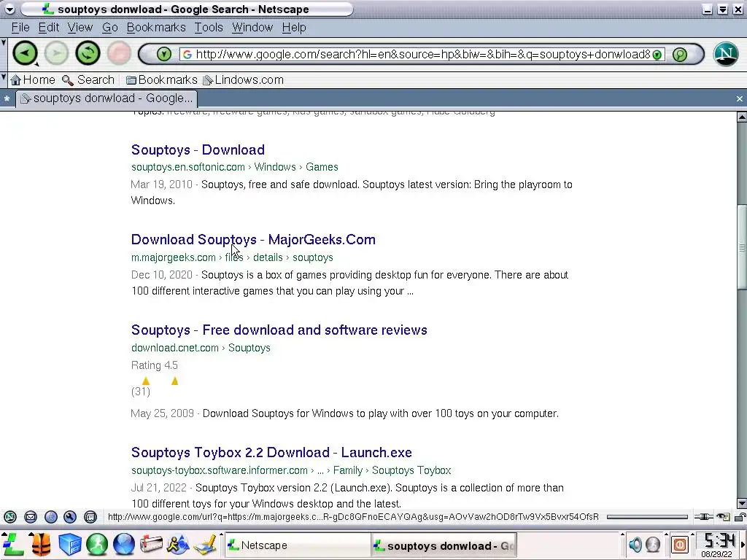This screenshot has width=747, height=560.
Task: Open the Lindows L launch menu on the taskbar
Action: tap(13, 544)
